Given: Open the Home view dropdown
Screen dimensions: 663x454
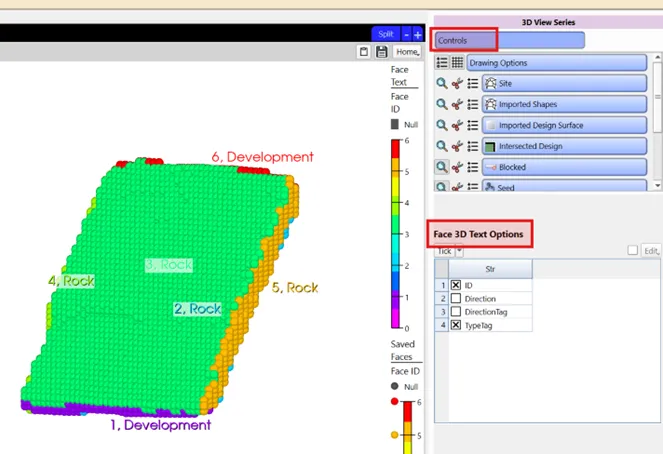Looking at the screenshot, I should pyautogui.click(x=406, y=52).
